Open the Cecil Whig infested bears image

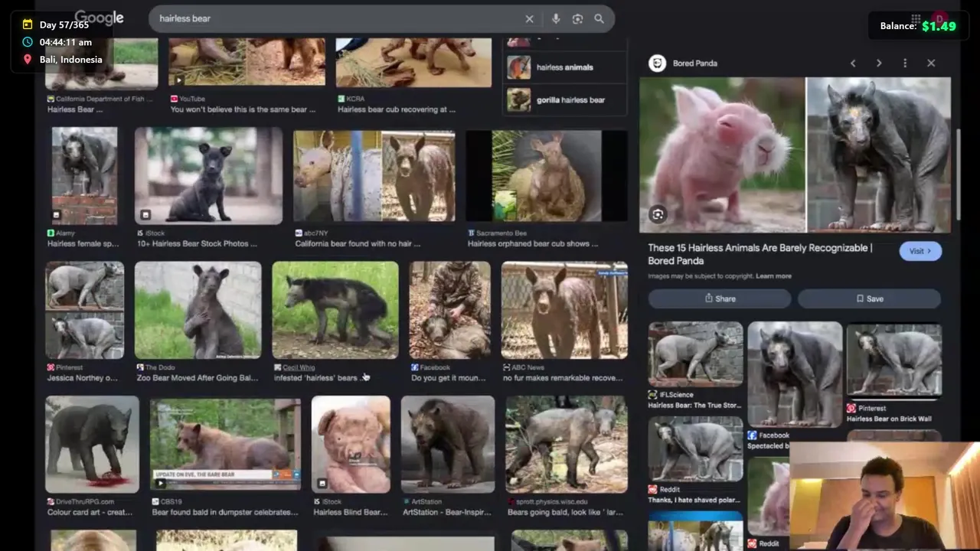point(335,310)
